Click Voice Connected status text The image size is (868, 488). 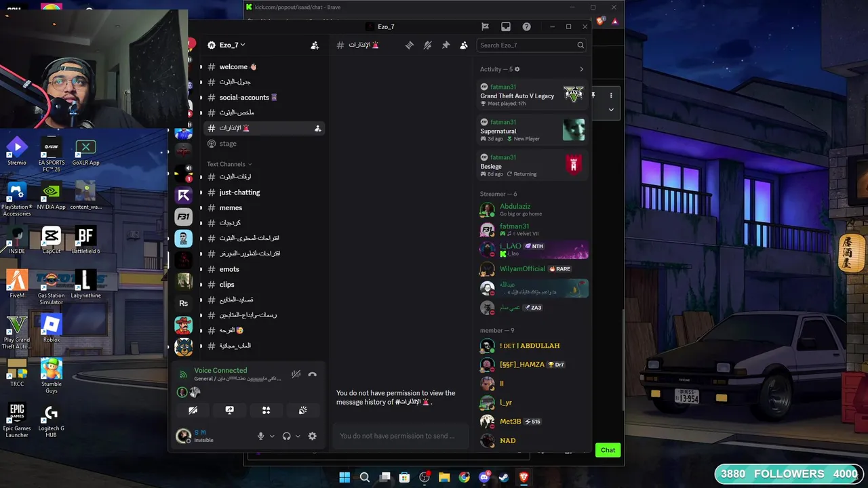click(220, 370)
